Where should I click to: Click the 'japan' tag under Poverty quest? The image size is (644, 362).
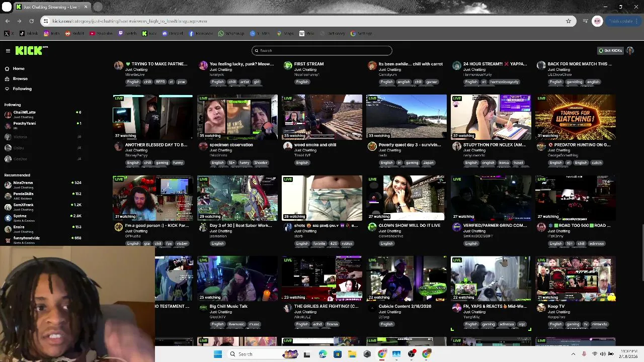tap(428, 162)
